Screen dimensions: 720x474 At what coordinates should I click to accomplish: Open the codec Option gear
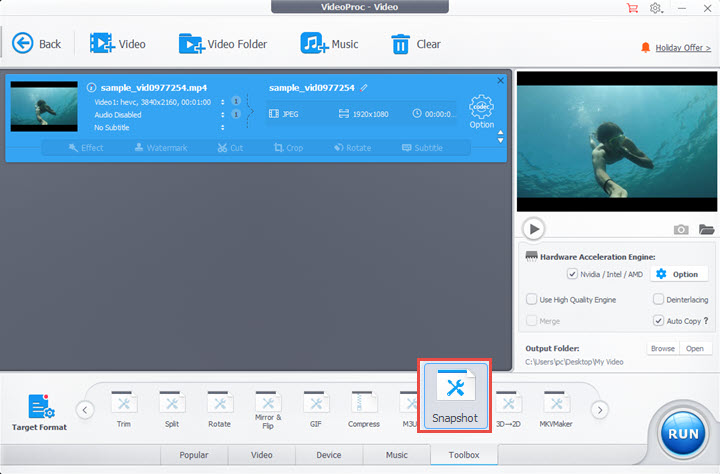pos(481,112)
